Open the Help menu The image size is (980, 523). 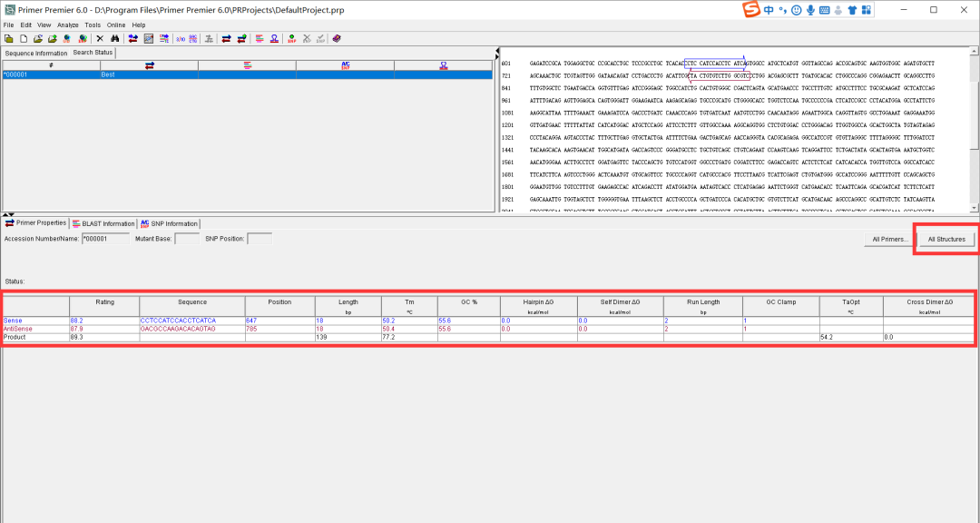(x=139, y=25)
